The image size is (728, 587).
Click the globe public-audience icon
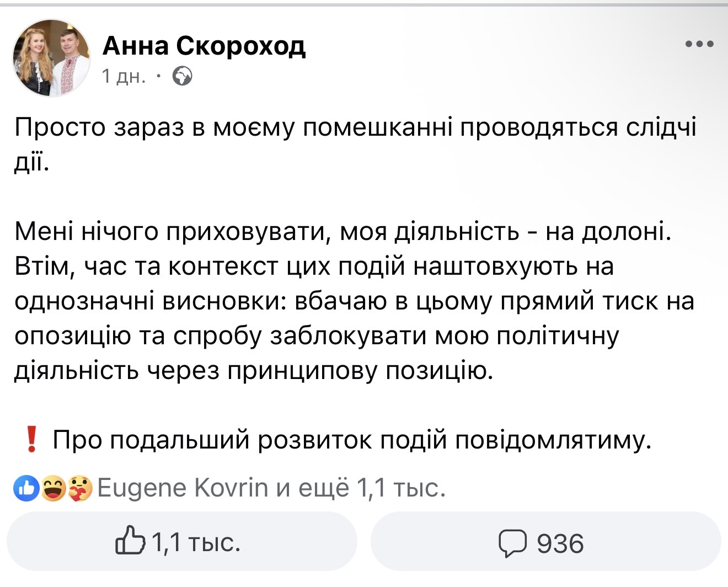182,76
